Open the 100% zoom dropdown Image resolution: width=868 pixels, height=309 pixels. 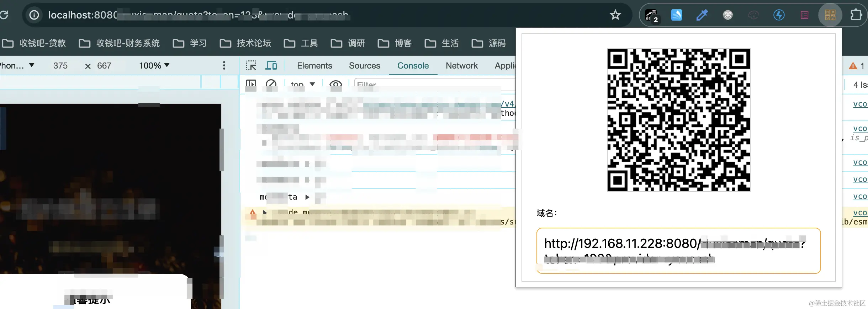click(x=154, y=66)
